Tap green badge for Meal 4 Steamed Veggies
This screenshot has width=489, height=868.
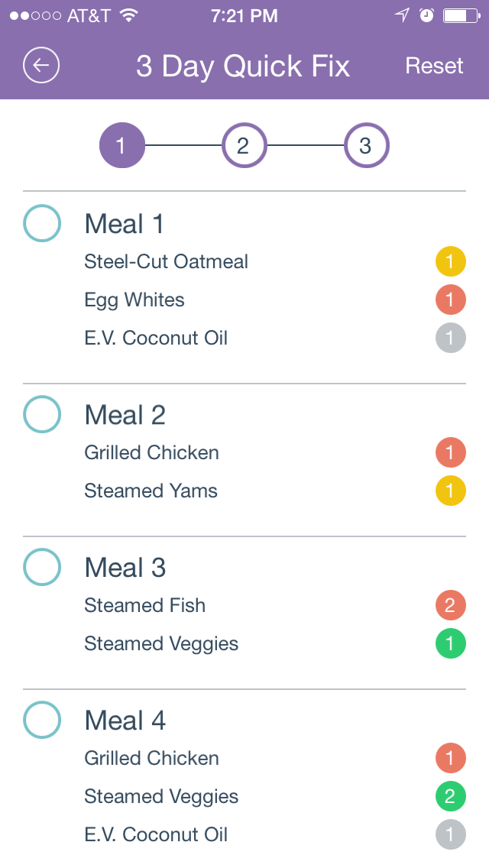pos(450,796)
